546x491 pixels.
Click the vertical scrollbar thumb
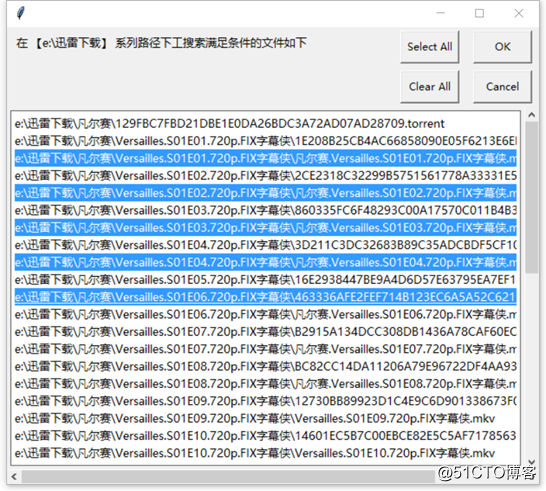(531, 197)
